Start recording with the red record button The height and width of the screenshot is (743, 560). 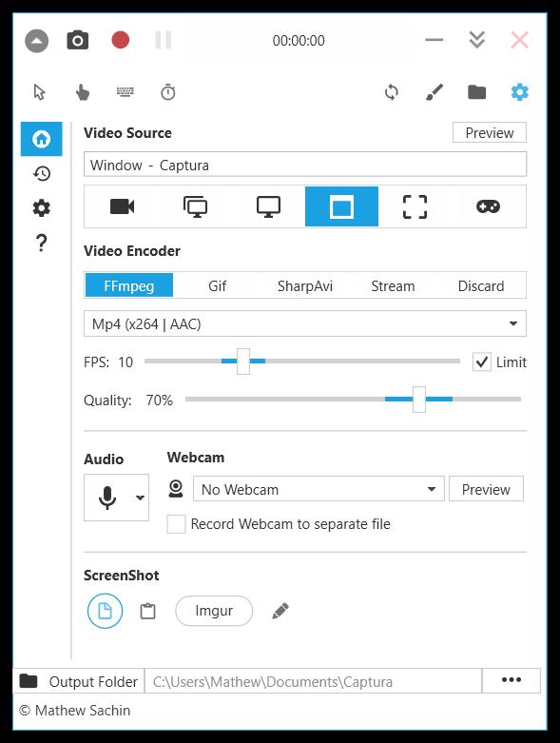tap(120, 40)
